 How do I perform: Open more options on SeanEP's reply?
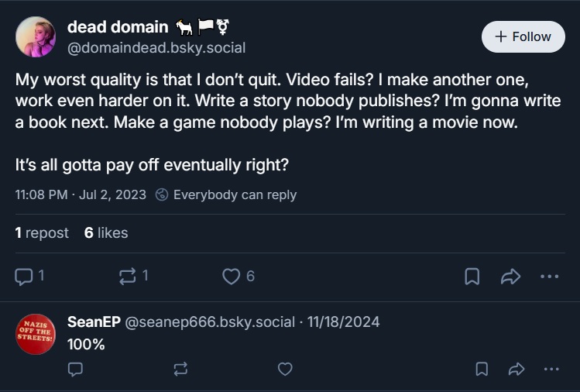pos(551,370)
